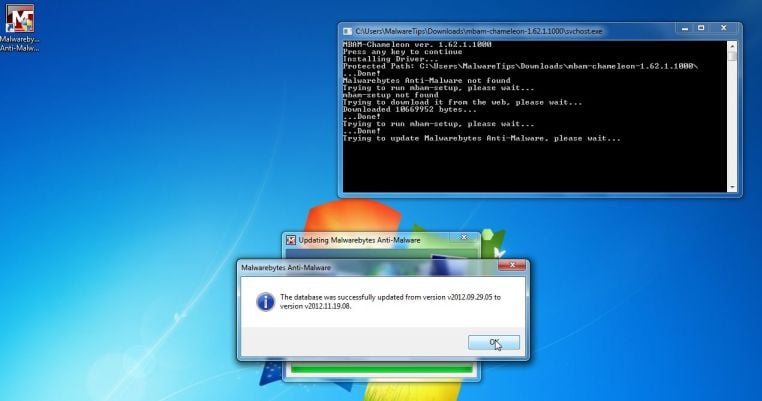Click the console window system icon

(347, 31)
